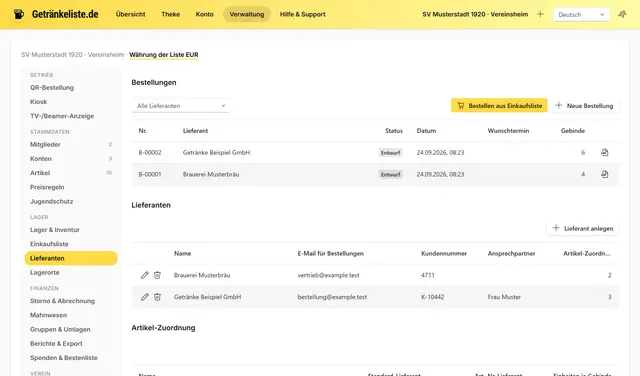Viewport: 640px width, 376px height.
Task: Select Lieferanten in the sidebar
Action: tap(71, 258)
